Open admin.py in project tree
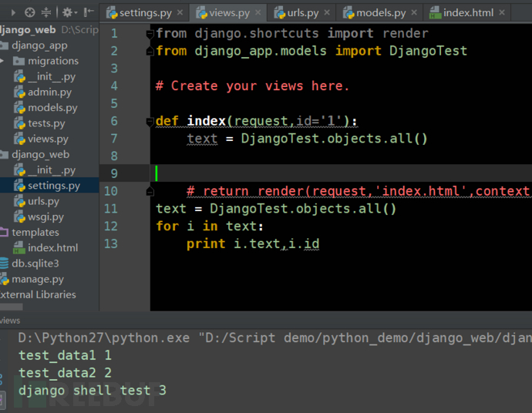 pos(42,92)
